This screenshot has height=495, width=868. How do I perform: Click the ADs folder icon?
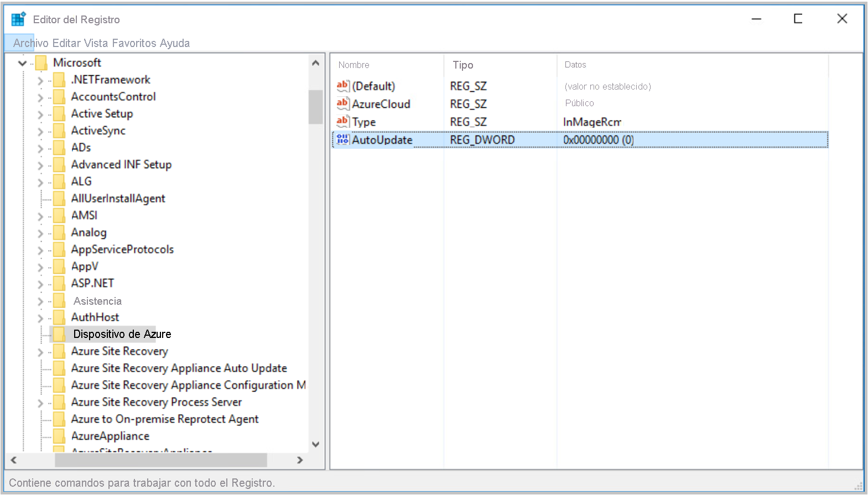59,148
